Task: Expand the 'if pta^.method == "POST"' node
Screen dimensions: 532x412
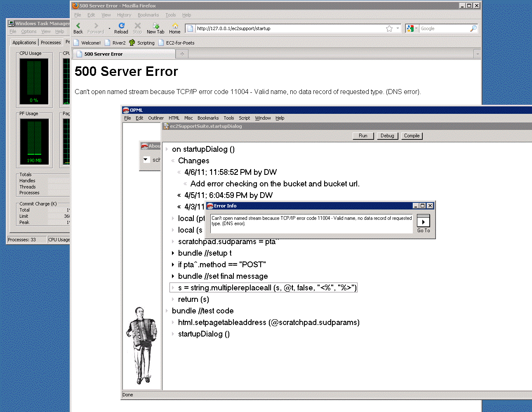Action: click(x=173, y=265)
